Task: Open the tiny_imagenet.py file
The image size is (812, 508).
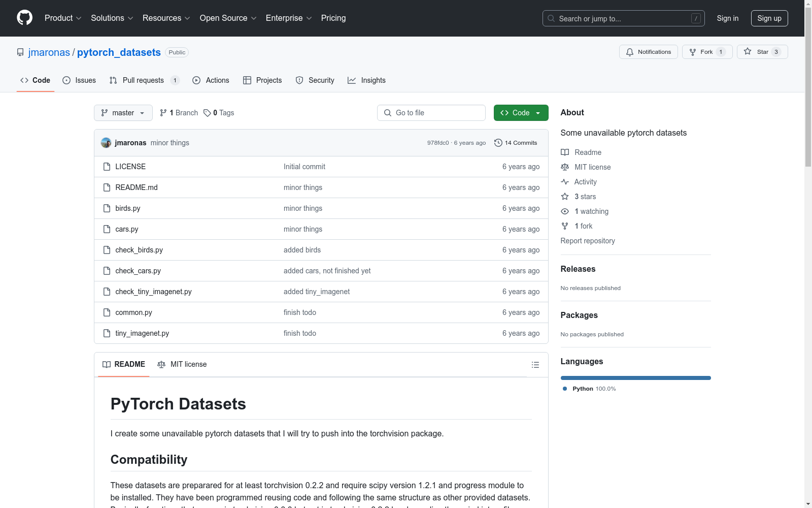Action: click(x=142, y=333)
